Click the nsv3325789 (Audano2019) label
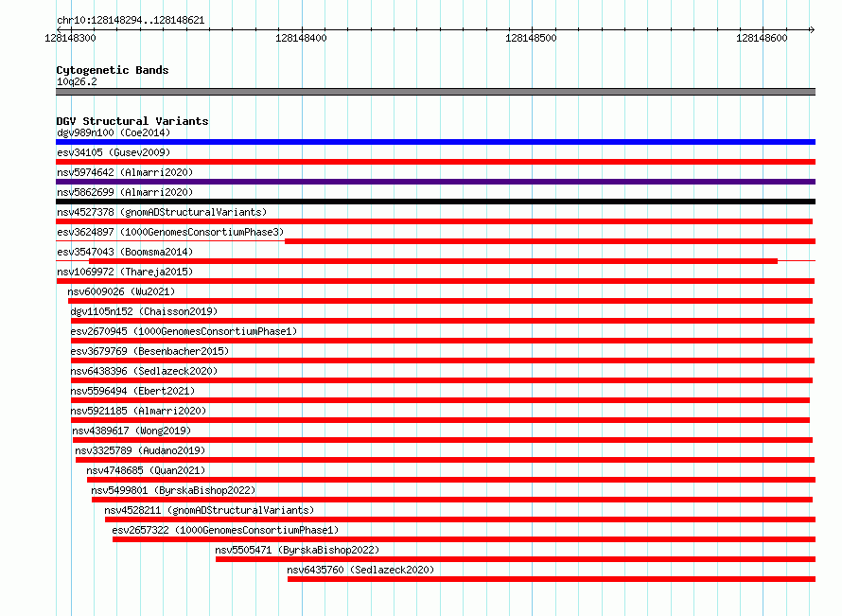Image resolution: width=842 pixels, height=616 pixels. point(140,450)
